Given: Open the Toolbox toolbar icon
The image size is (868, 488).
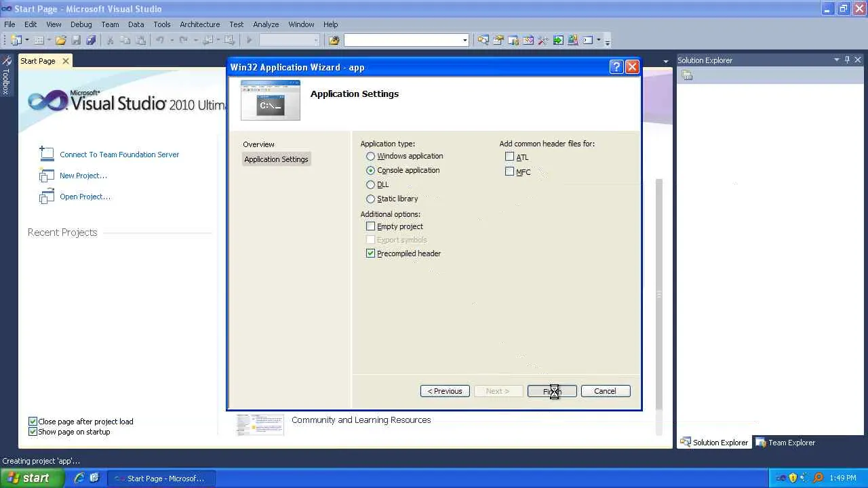Looking at the screenshot, I should click(543, 40).
